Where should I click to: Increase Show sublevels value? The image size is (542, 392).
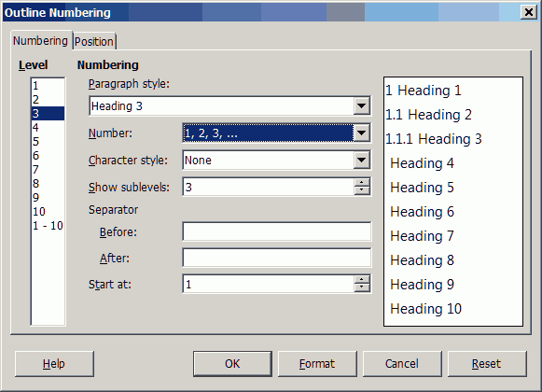pos(362,183)
